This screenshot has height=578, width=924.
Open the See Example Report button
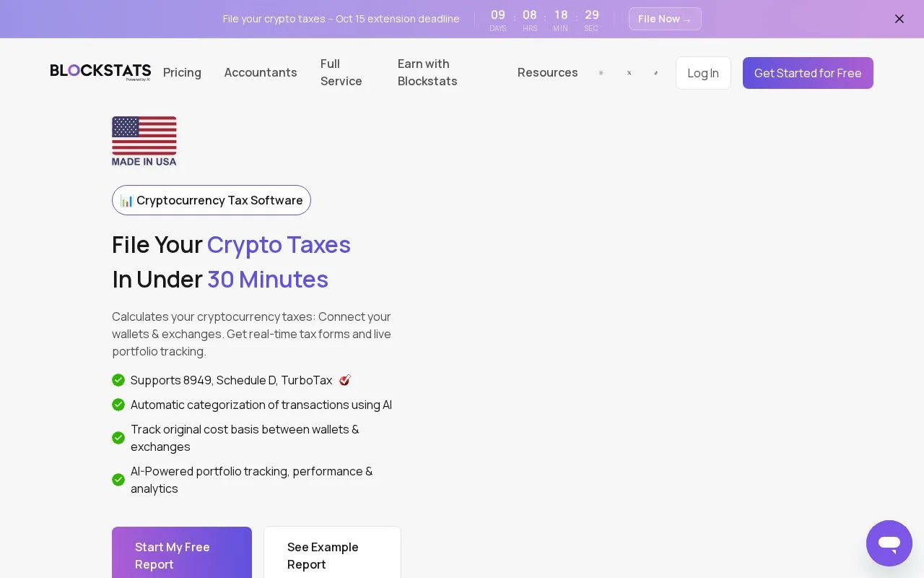(332, 553)
